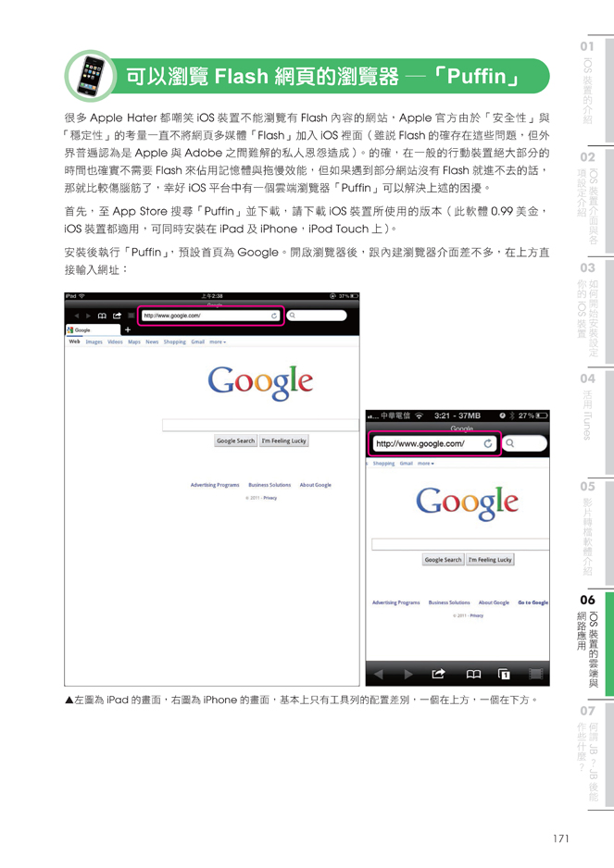
Task: Click the magnifier search field on iPad
Action: [317, 316]
